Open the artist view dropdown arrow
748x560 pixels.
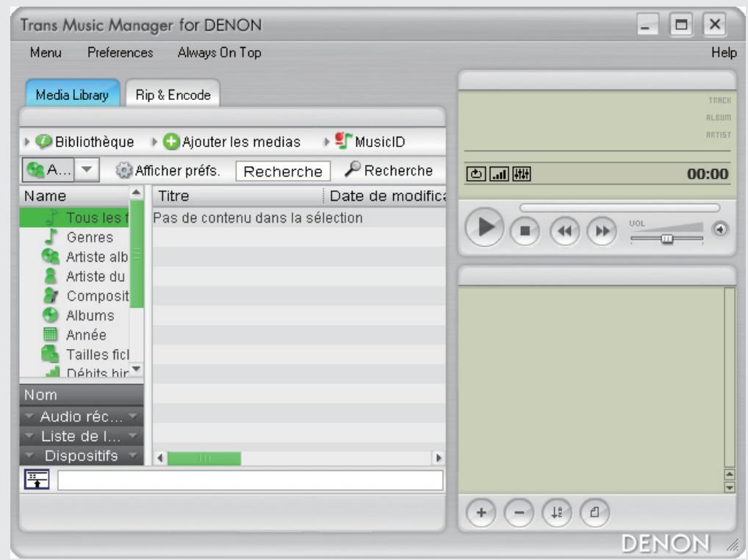point(87,169)
